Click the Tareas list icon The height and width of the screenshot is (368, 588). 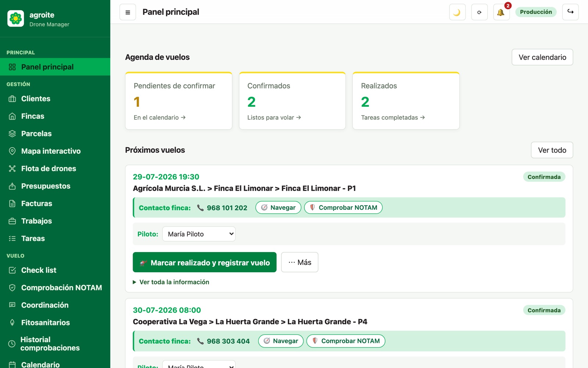pos(12,238)
